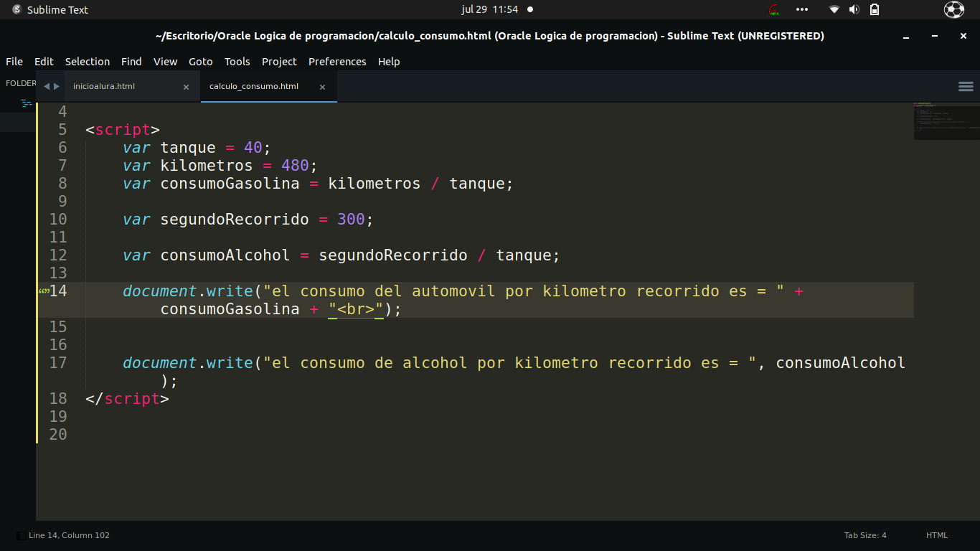The width and height of the screenshot is (980, 551).
Task: Click line number 20 in the gutter
Action: point(58,435)
